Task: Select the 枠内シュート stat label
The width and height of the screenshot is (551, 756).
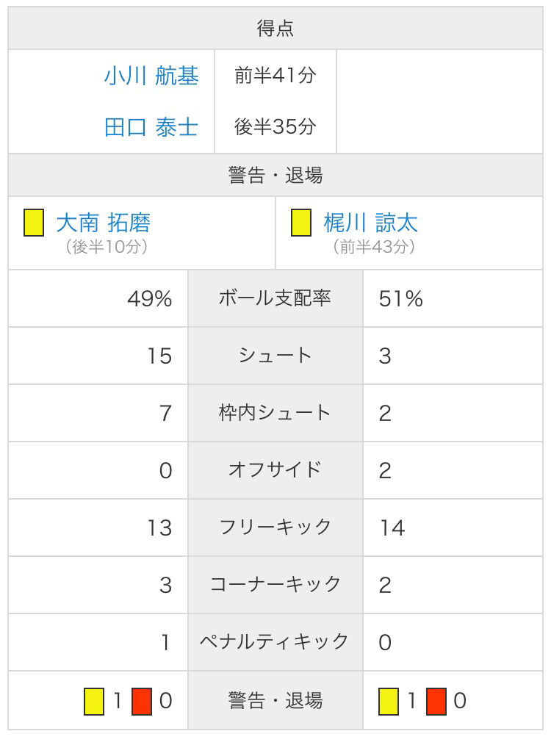Action: pyautogui.click(x=275, y=413)
